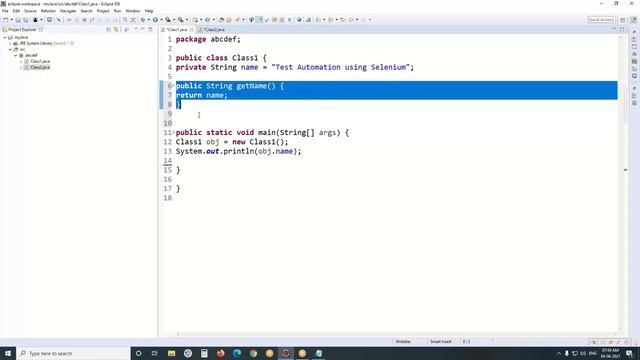
Task: Minimize the editor area
Action: point(614,29)
